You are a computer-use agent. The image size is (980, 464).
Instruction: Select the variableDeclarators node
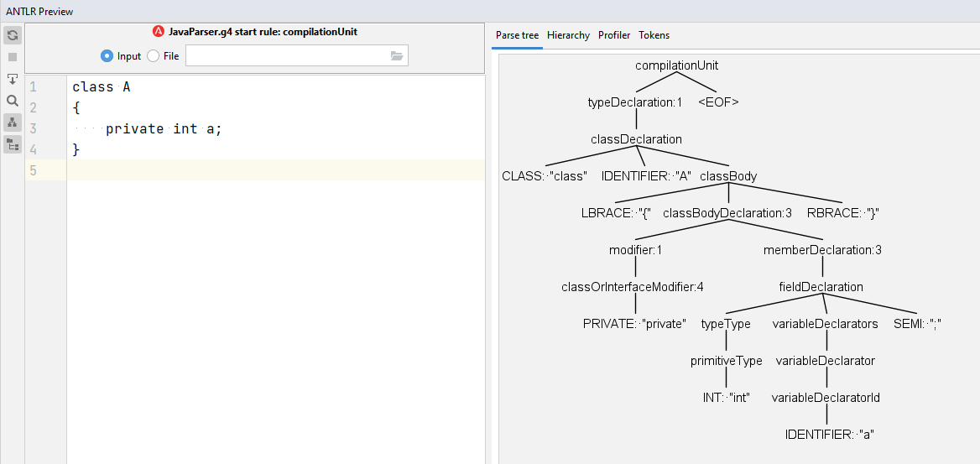[825, 324]
